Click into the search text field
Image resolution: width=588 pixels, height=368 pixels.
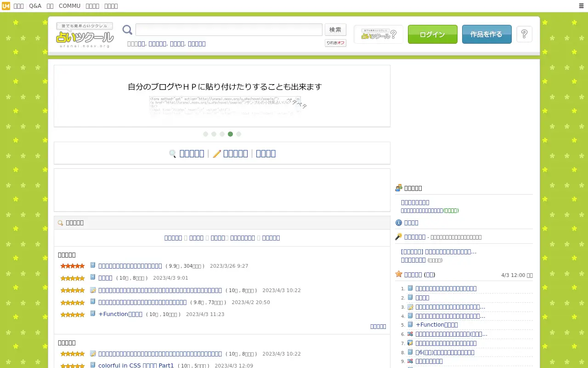[x=229, y=29]
